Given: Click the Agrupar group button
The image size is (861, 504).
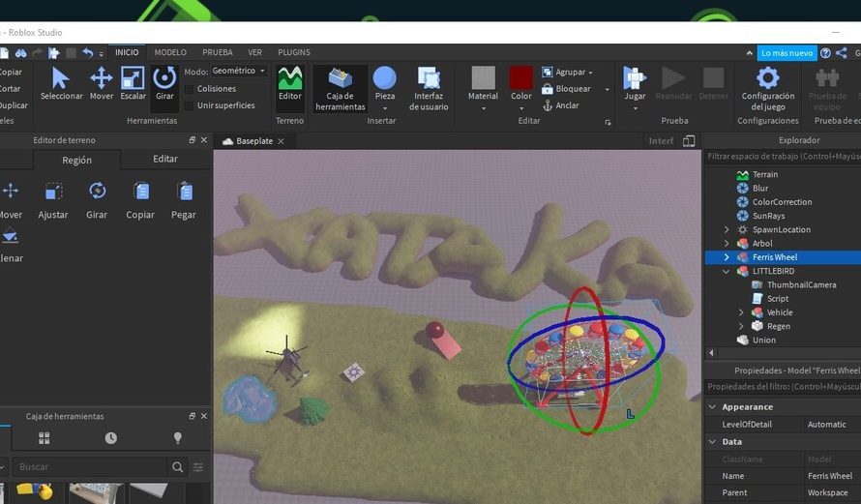Looking at the screenshot, I should pyautogui.click(x=564, y=72).
